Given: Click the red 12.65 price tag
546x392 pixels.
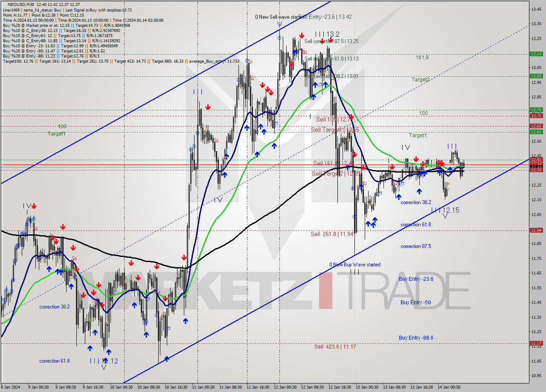Looking at the screenshot, I should pyautogui.click(x=536, y=126).
